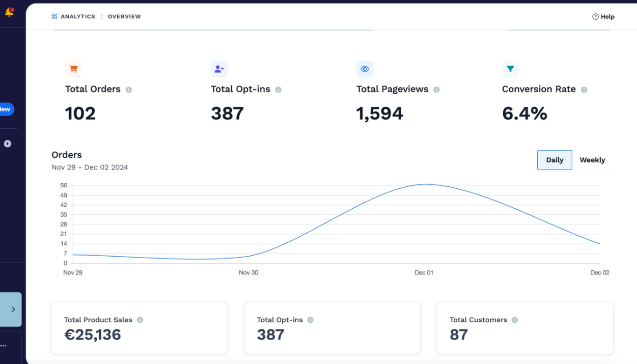Open the three-dots menu in sidebar

[4, 346]
